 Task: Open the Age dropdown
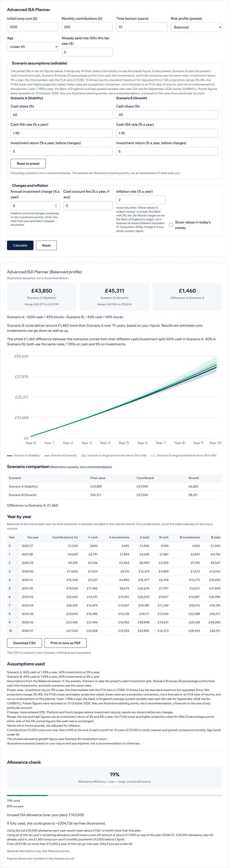coord(32,47)
